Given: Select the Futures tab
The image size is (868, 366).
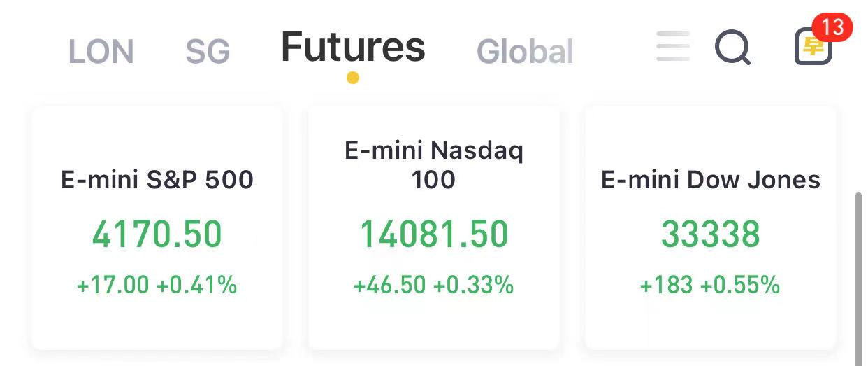Looking at the screenshot, I should pos(353,47).
